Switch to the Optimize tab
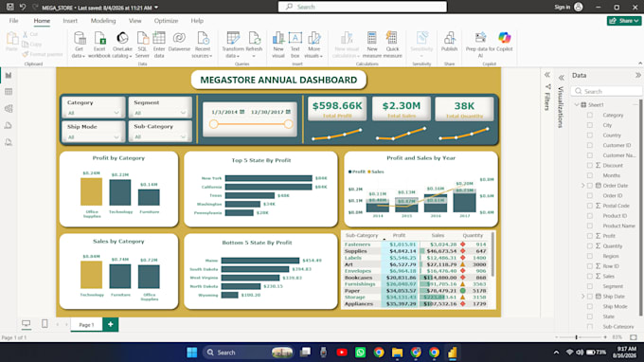Screen dimensions: 644x362 (x=166, y=21)
